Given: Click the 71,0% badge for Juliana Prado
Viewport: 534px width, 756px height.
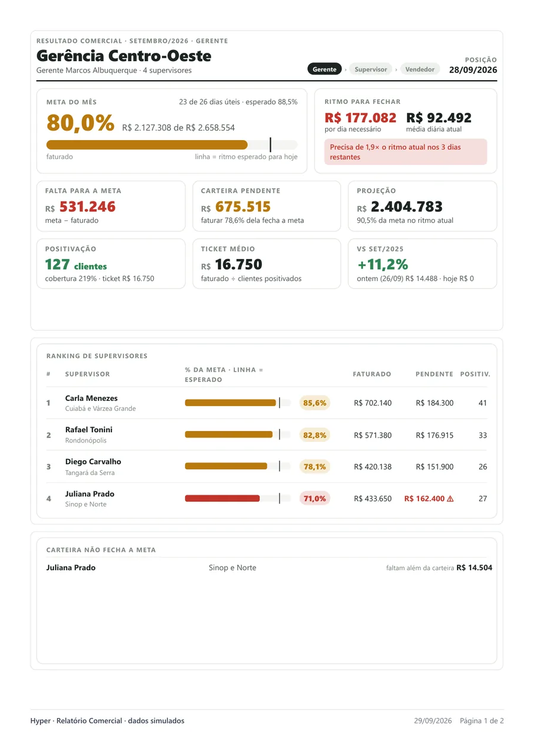Looking at the screenshot, I should pos(315,498).
